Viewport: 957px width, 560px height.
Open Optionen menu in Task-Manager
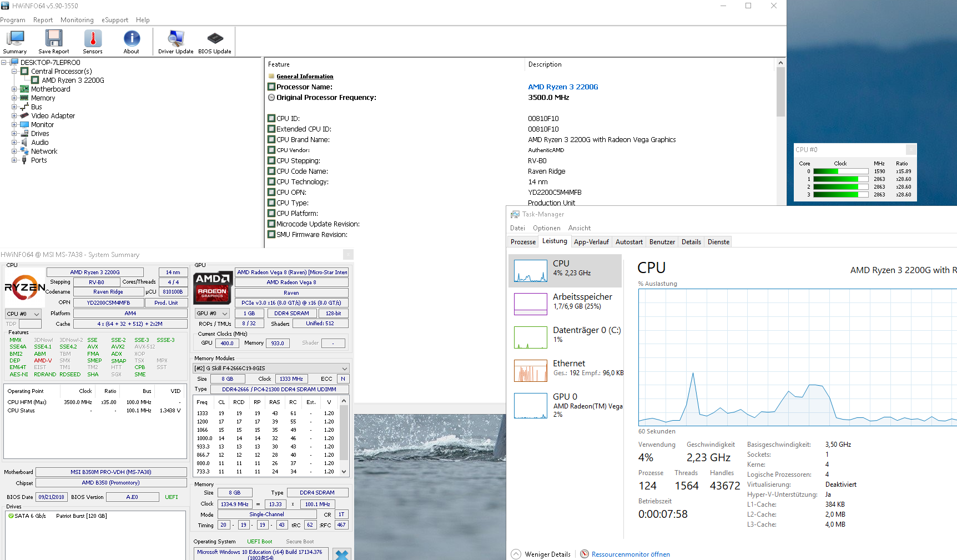pyautogui.click(x=547, y=228)
